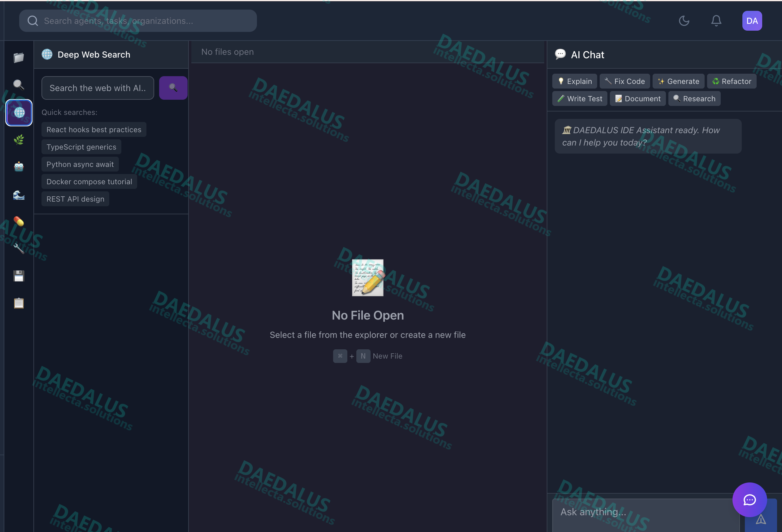Focus the Search the web with AI field
782x532 pixels.
point(98,88)
